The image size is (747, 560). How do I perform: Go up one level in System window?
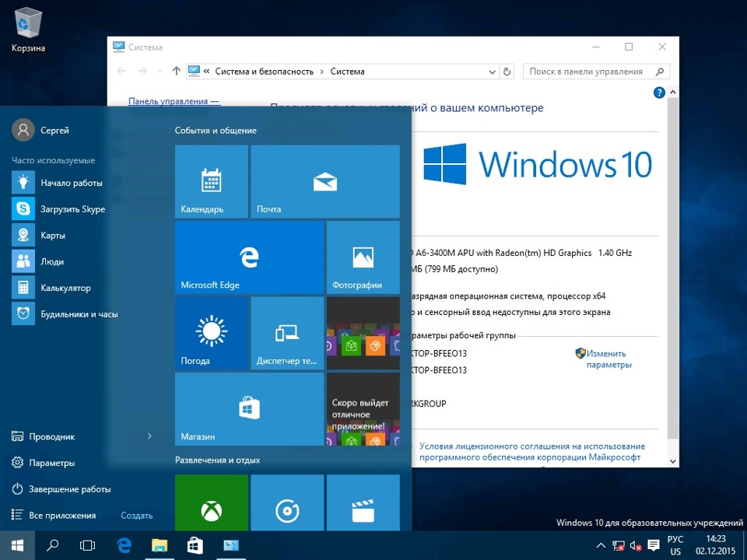pyautogui.click(x=177, y=71)
